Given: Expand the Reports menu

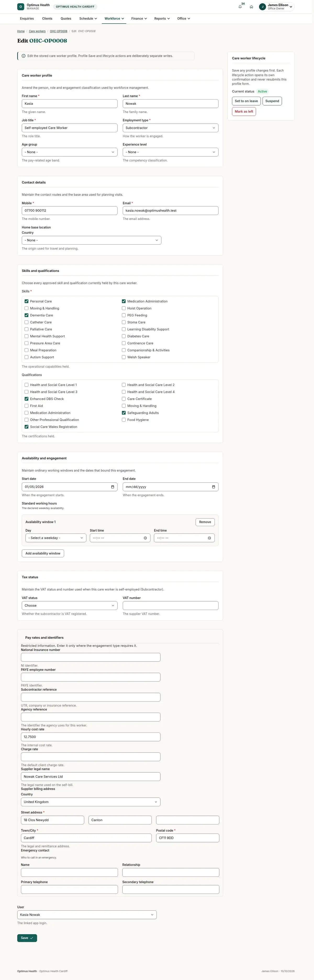Looking at the screenshot, I should 162,19.
